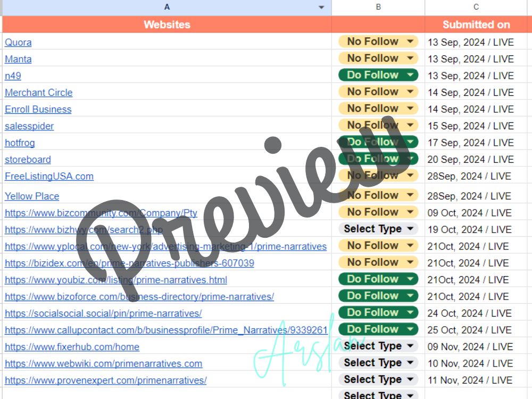The width and height of the screenshot is (532, 399).
Task: Open the Yellow Place link
Action: [x=32, y=196]
